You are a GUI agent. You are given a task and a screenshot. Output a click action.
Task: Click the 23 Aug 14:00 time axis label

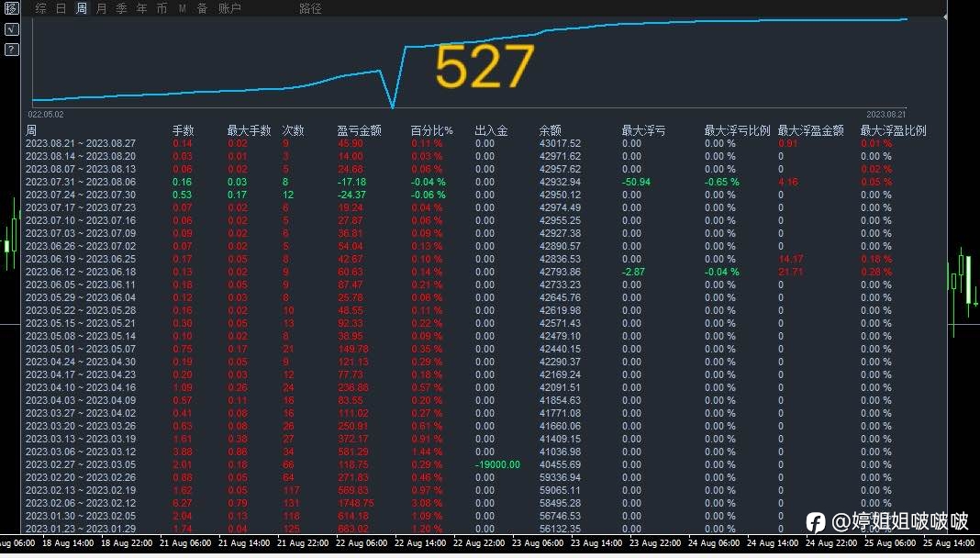point(596,543)
